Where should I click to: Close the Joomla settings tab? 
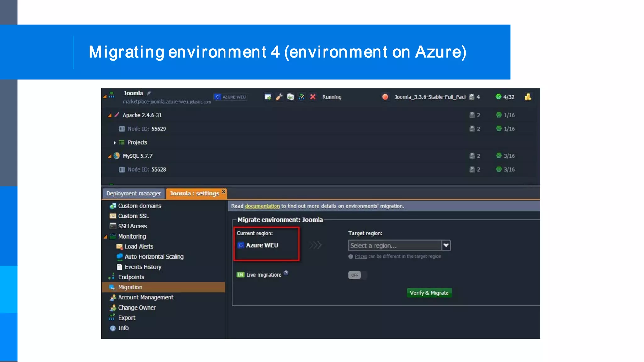[224, 191]
